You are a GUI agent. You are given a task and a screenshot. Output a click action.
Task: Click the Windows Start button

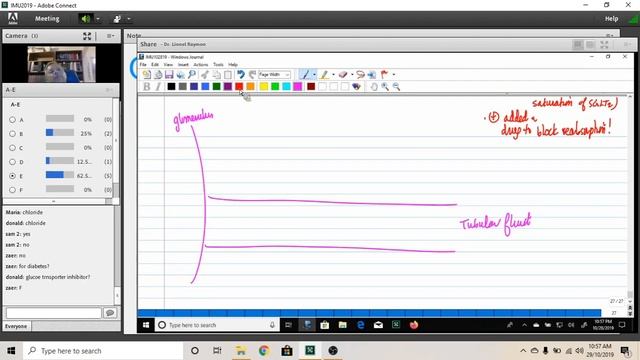pos(11,351)
